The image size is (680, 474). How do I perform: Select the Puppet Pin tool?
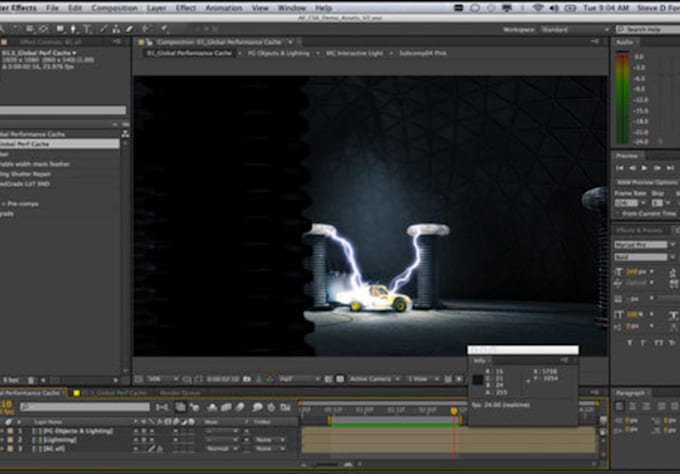tap(164, 29)
